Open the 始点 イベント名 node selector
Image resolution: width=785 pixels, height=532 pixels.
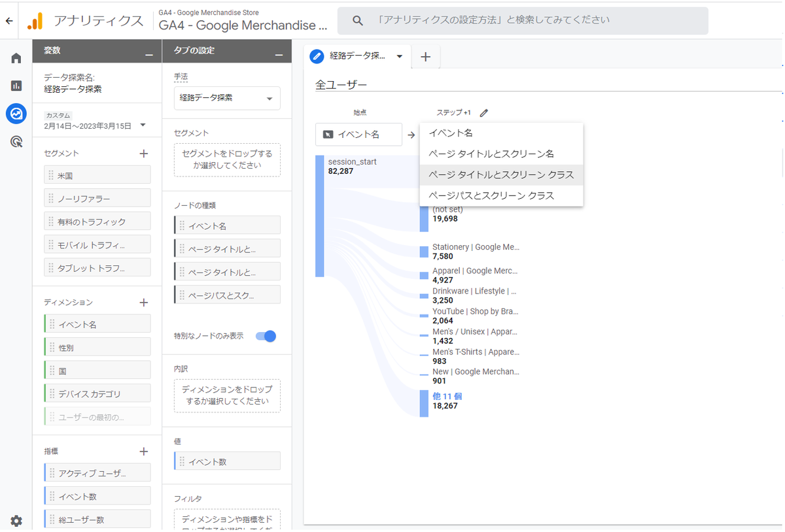tap(358, 135)
